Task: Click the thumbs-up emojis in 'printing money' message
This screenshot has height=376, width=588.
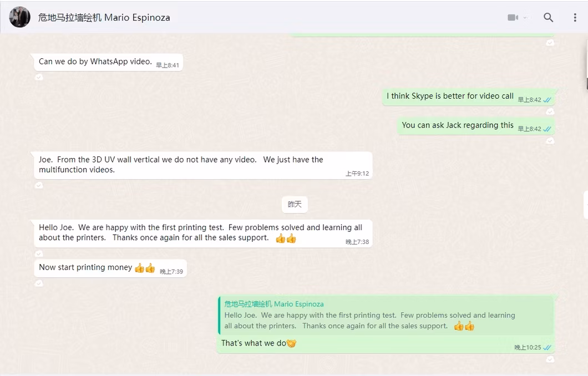Action: 145,268
